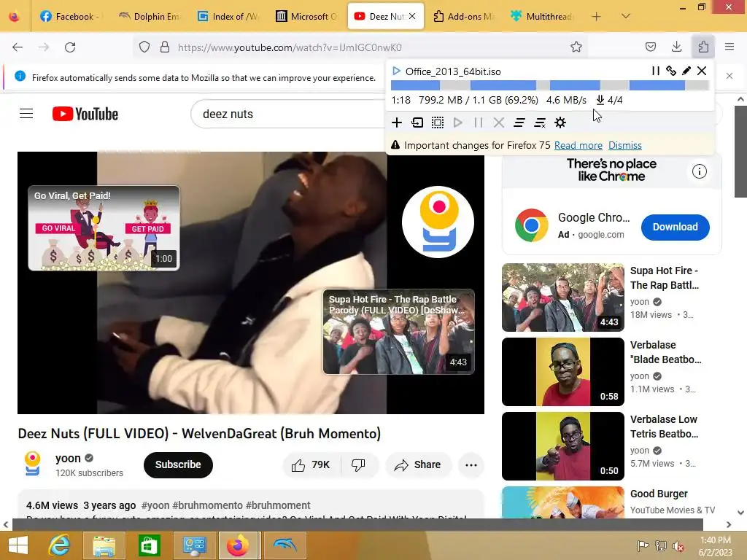The height and width of the screenshot is (560, 747).
Task: Open Windows Start button
Action: 18,545
